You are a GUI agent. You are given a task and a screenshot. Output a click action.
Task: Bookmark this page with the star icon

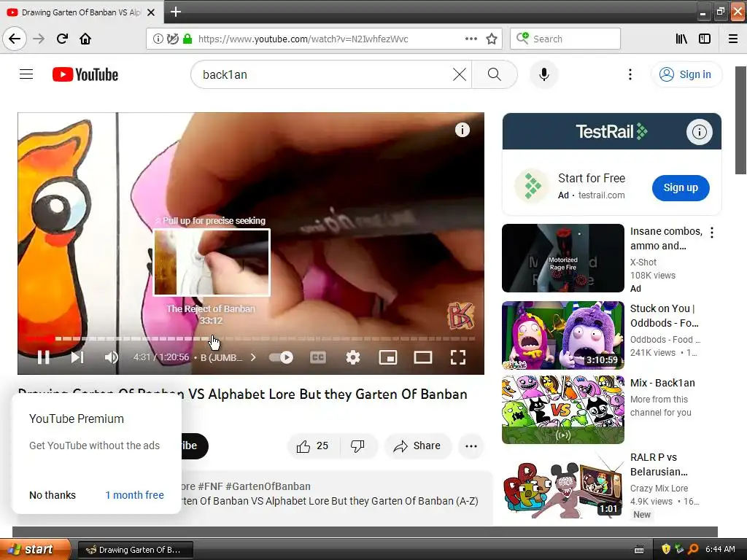click(492, 39)
